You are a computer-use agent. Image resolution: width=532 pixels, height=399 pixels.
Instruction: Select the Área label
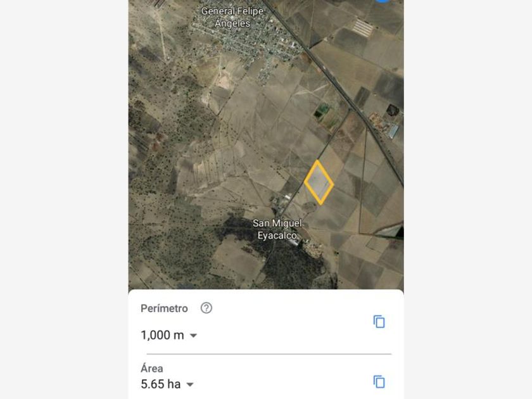point(152,368)
